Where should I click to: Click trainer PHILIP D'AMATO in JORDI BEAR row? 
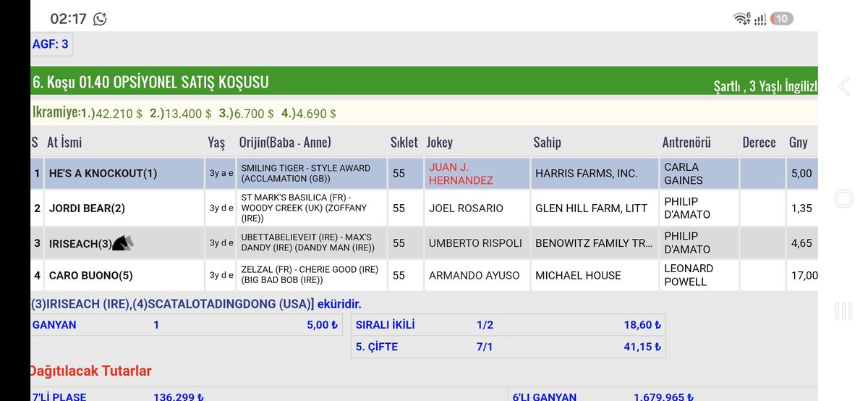click(x=687, y=208)
